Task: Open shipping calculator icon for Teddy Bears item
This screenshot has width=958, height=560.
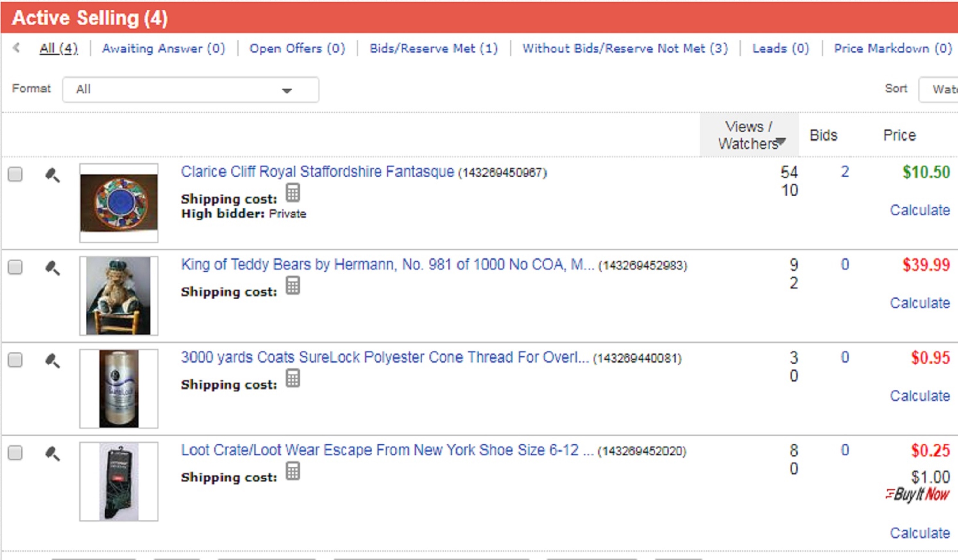Action: (293, 285)
